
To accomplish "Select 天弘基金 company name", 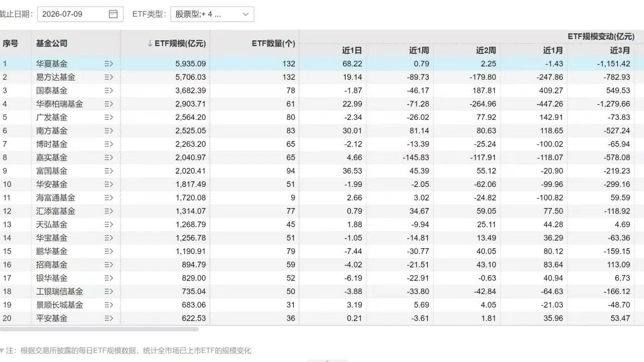I will coord(51,225).
